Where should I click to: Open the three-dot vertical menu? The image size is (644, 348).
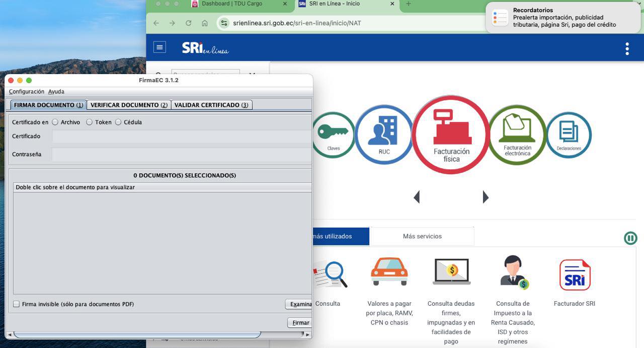click(x=627, y=48)
